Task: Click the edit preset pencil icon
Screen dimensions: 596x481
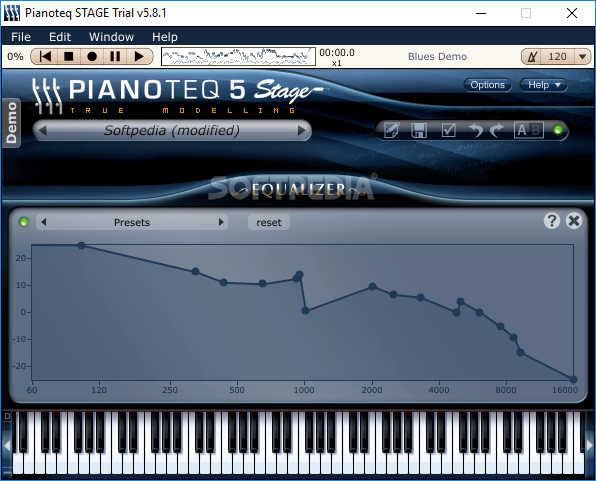Action: (392, 130)
